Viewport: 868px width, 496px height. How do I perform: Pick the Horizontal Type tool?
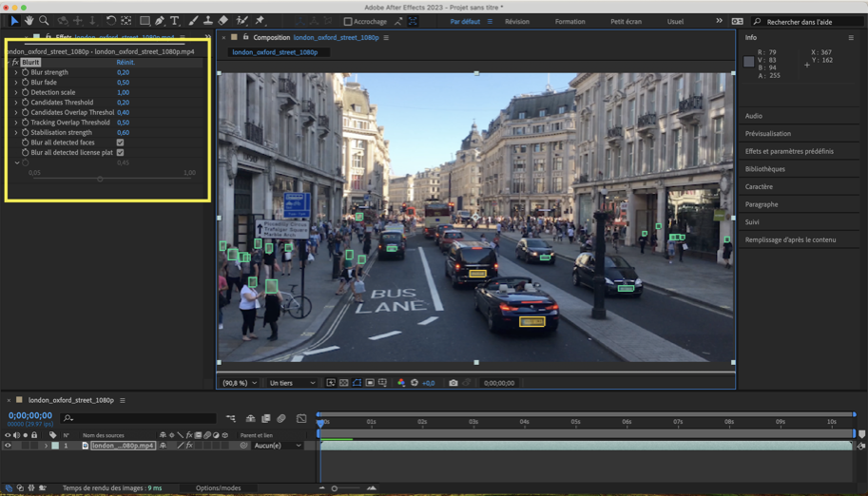[x=175, y=21]
